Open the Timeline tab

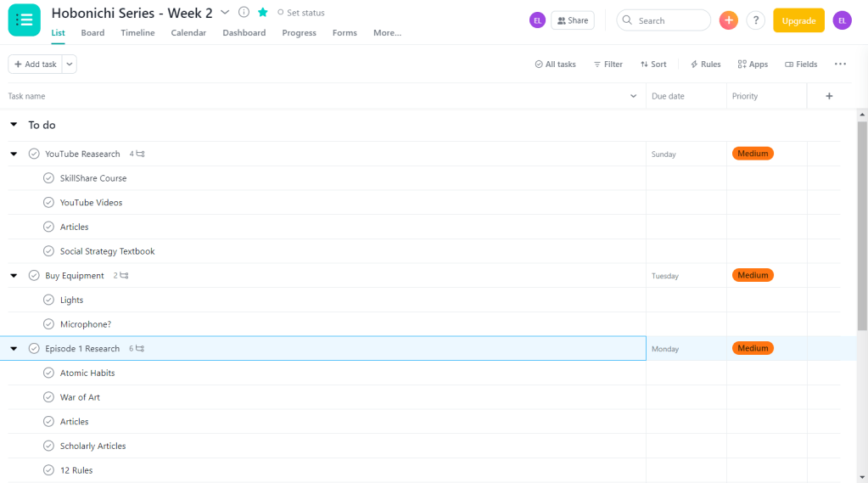pyautogui.click(x=137, y=33)
